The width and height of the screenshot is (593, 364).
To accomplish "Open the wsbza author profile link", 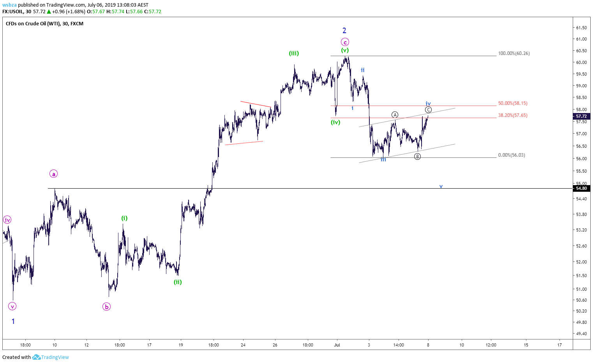I will (x=9, y=5).
